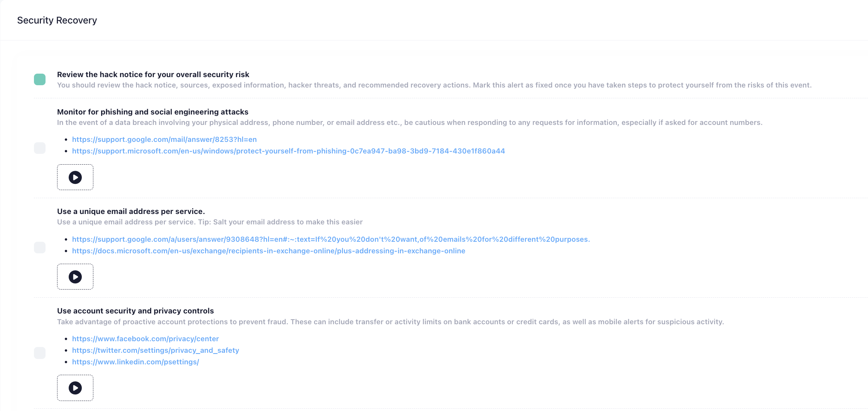Open the Google Mail phishing help link
Viewport: 868px width, 411px height.
tap(164, 139)
